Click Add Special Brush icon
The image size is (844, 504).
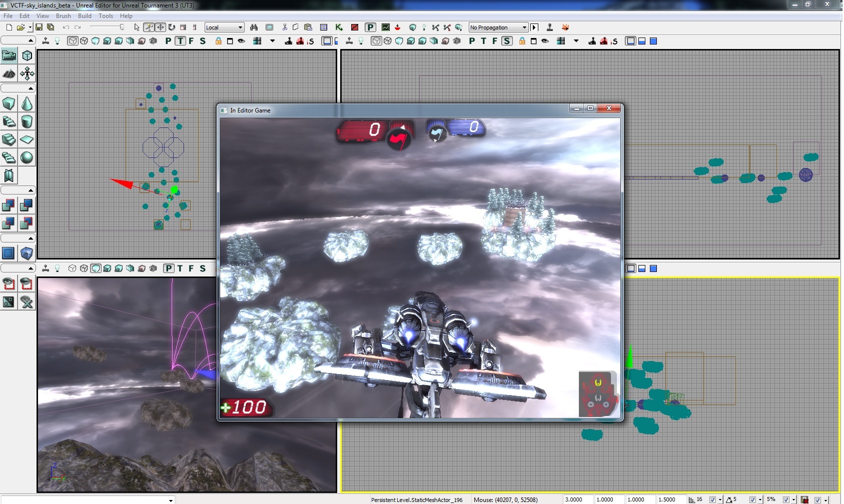pos(9,253)
